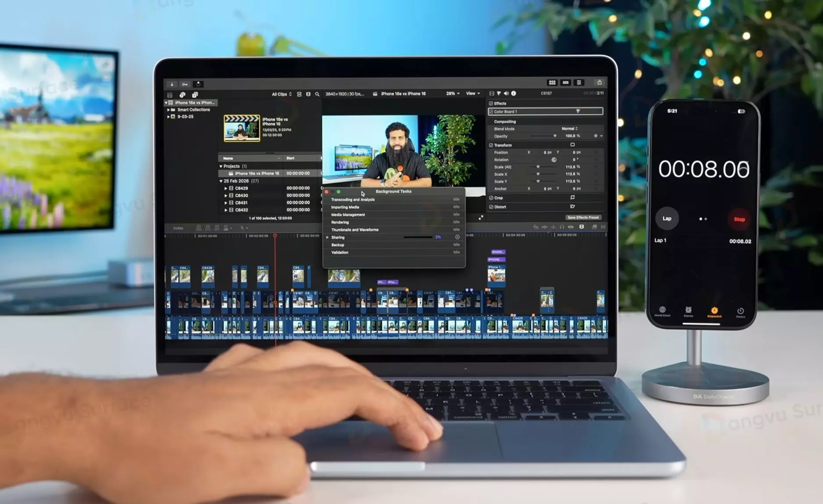Expand the Sharing task disclosure triangle
Image resolution: width=823 pixels, height=504 pixels.
coord(327,238)
